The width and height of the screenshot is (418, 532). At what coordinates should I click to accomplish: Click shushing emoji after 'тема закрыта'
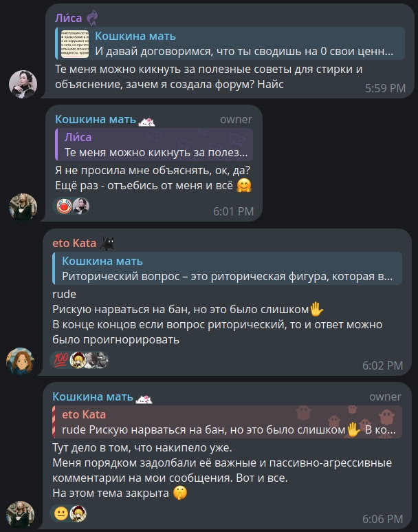pyautogui.click(x=180, y=493)
